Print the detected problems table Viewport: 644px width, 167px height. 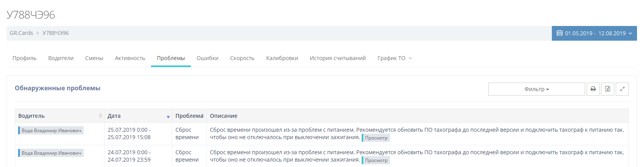pyautogui.click(x=593, y=89)
